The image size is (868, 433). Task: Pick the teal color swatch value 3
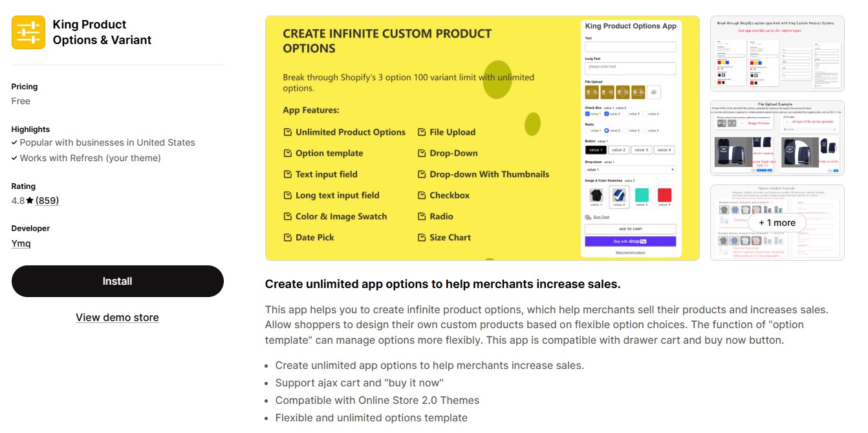642,195
